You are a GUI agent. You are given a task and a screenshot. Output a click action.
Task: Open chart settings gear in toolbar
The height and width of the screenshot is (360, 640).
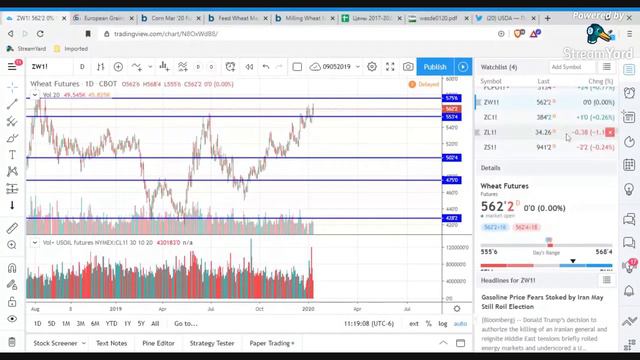(x=372, y=67)
